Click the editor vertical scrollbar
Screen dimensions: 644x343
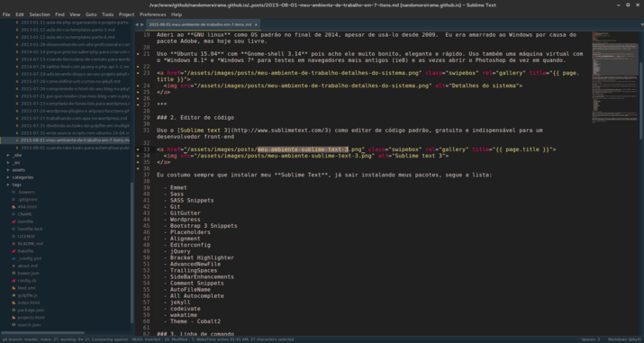(x=641, y=101)
